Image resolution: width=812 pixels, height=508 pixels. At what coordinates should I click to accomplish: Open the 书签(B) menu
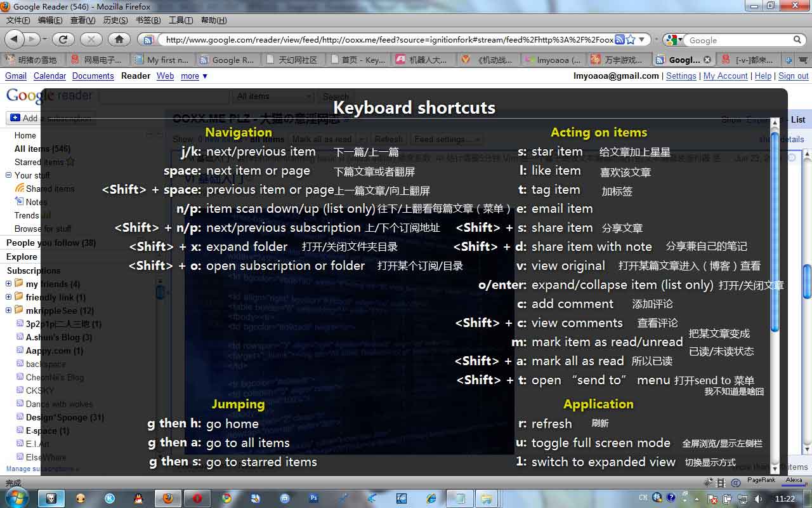click(148, 20)
